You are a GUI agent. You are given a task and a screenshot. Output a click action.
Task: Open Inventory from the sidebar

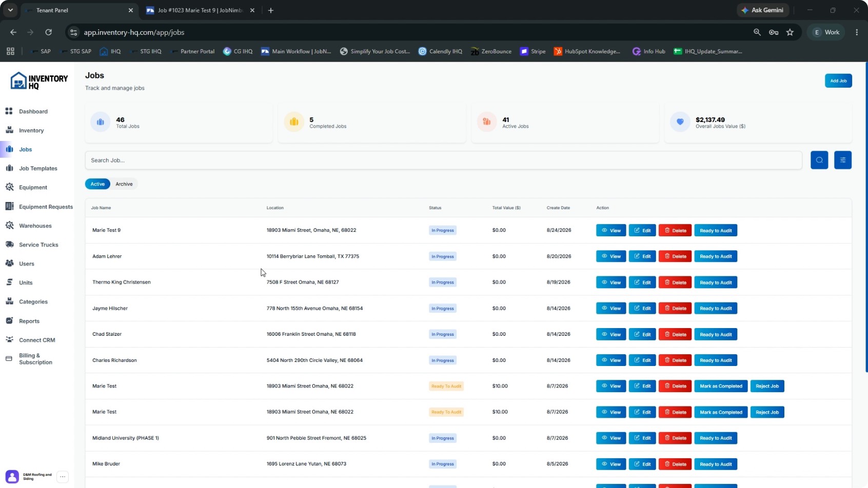pos(31,130)
